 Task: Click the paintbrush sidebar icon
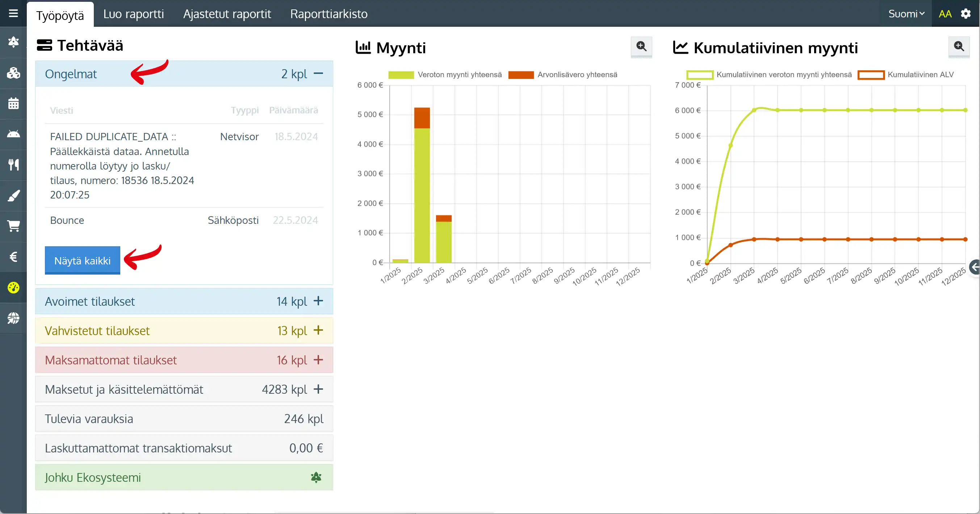13,196
